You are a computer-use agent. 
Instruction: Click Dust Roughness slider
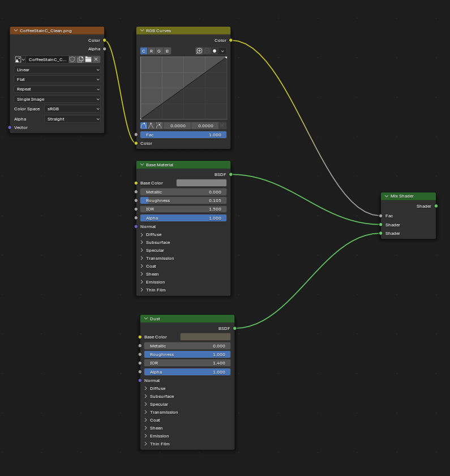point(187,354)
